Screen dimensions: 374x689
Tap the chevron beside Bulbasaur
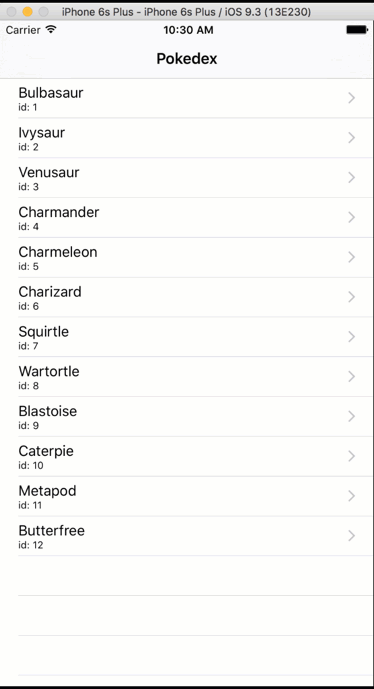point(352,98)
